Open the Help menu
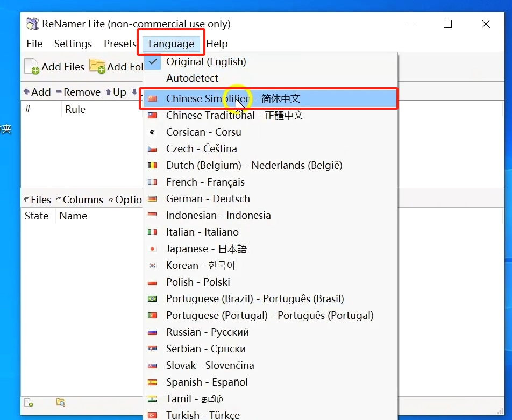This screenshot has width=512, height=420. point(217,44)
